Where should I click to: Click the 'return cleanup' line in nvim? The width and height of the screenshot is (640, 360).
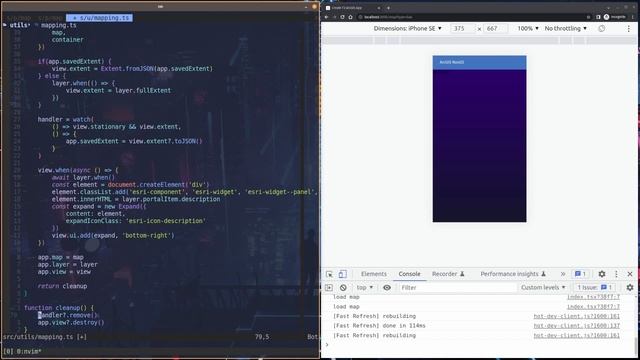(x=62, y=286)
